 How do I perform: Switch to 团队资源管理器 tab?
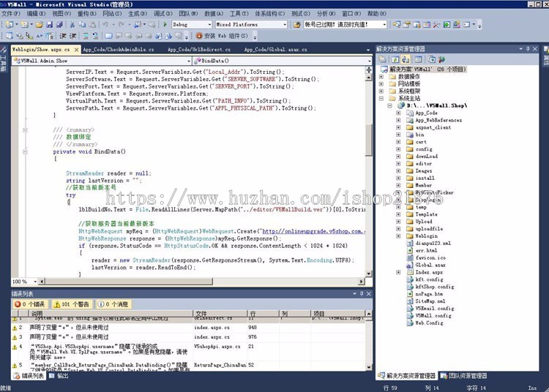point(464,376)
